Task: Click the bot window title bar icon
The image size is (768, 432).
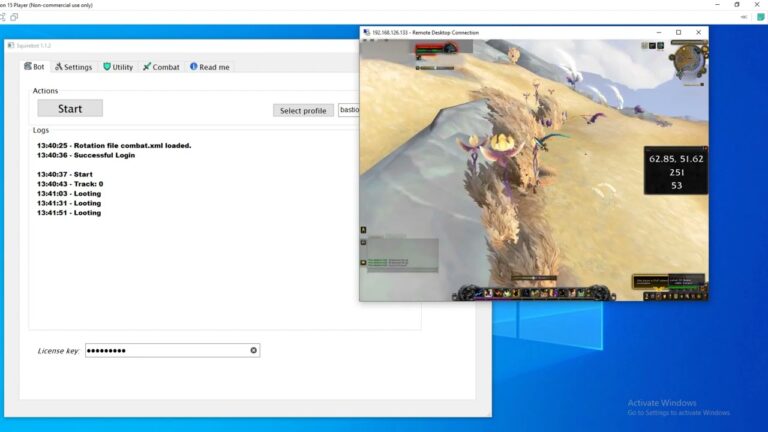Action: pos(10,46)
